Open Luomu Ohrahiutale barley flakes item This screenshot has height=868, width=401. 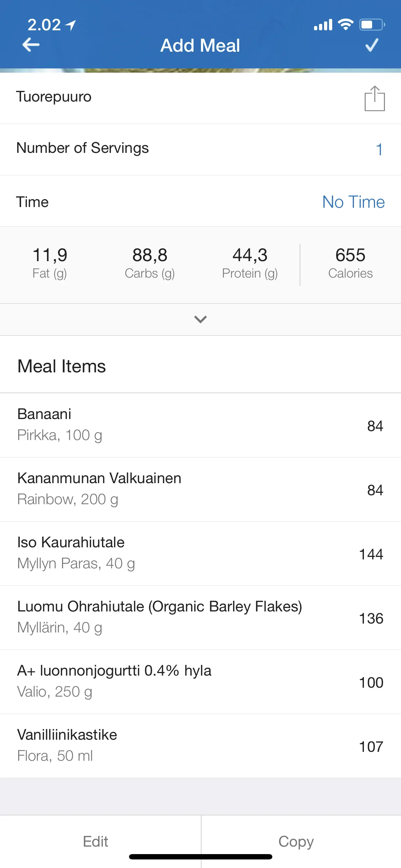pos(200,618)
